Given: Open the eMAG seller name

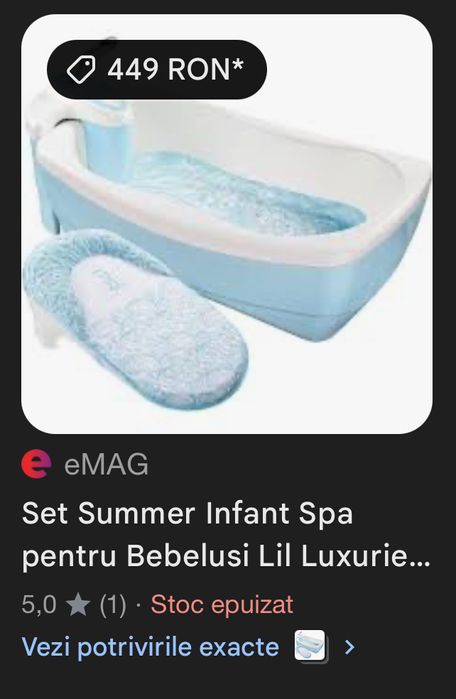Looking at the screenshot, I should coord(106,465).
